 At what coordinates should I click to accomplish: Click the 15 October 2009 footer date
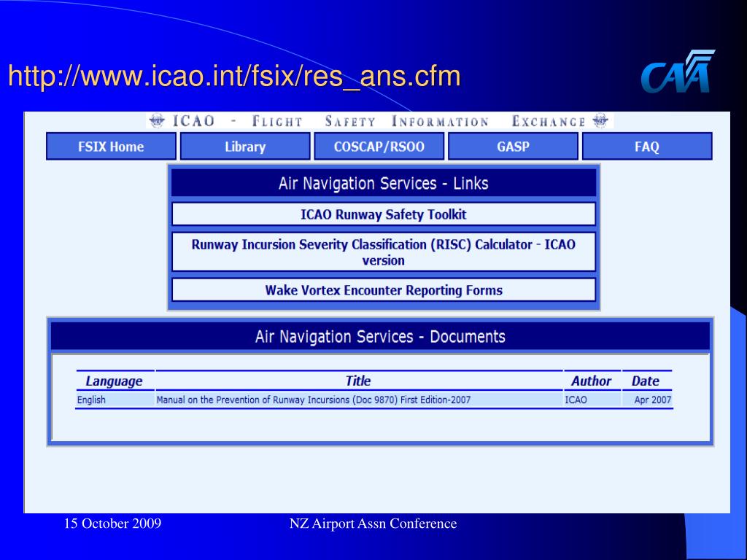112,524
